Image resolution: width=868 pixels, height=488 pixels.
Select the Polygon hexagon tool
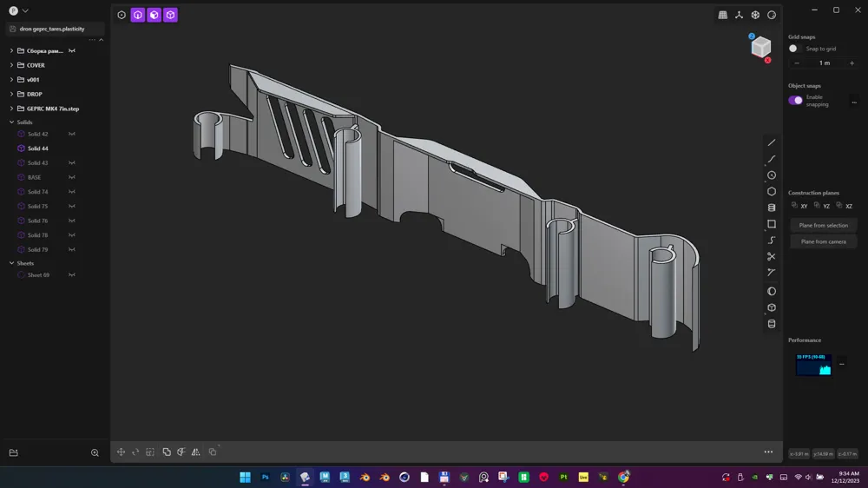pos(771,192)
